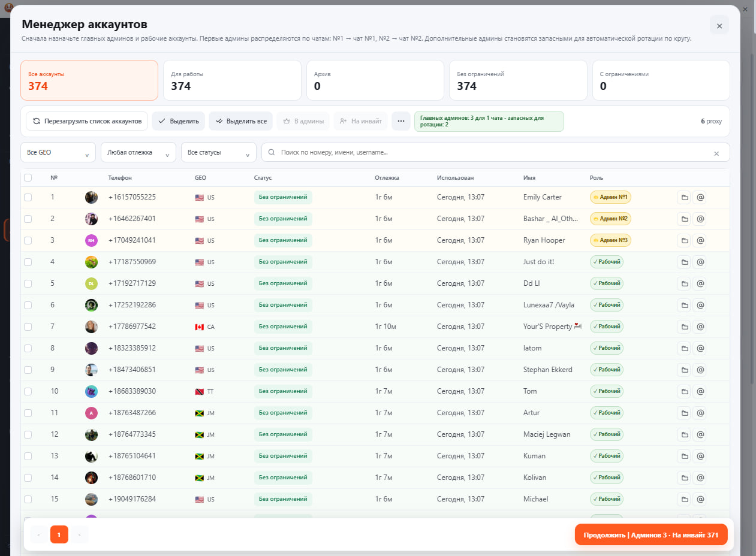
Task: Click the folder icon in Tom's row
Action: click(x=683, y=391)
